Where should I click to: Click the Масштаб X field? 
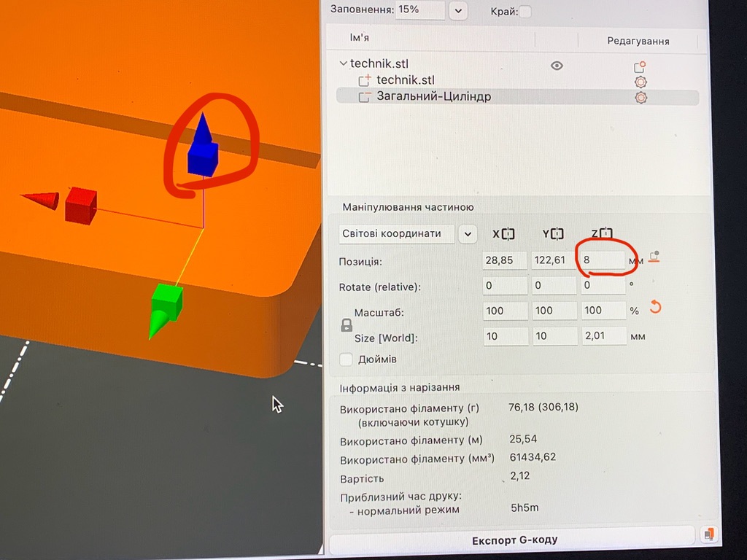(x=505, y=311)
